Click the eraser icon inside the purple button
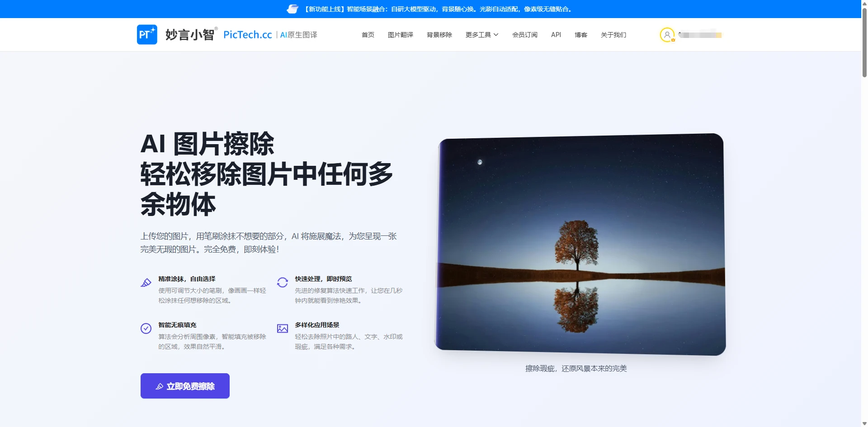The height and width of the screenshot is (427, 868). point(159,386)
